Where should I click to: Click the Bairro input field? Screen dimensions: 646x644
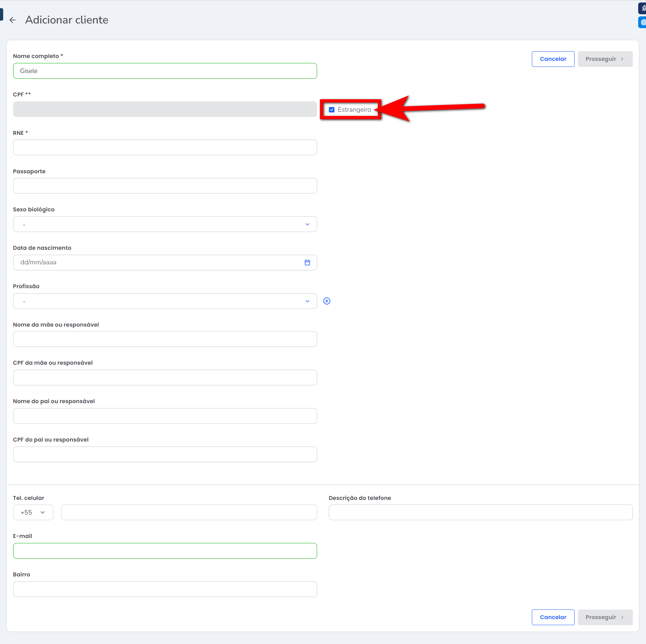click(165, 589)
